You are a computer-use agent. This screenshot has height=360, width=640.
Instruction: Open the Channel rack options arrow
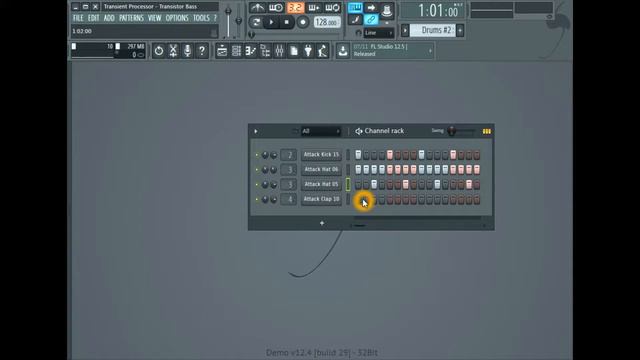coord(256,131)
